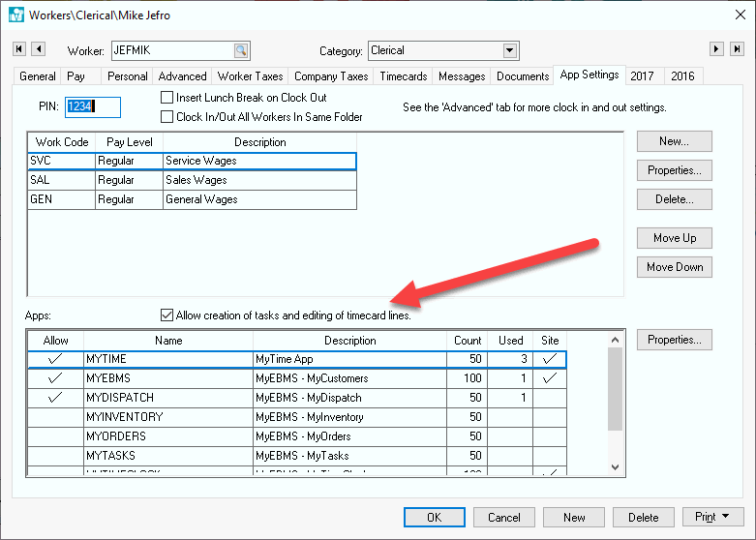
Task: Open the Category dropdown list
Action: click(510, 50)
